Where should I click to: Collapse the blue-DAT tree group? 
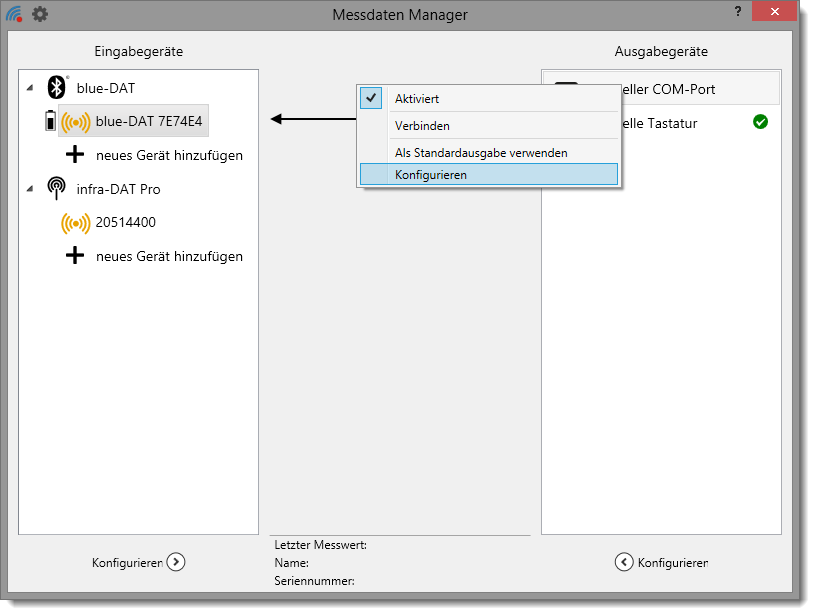click(x=29, y=88)
